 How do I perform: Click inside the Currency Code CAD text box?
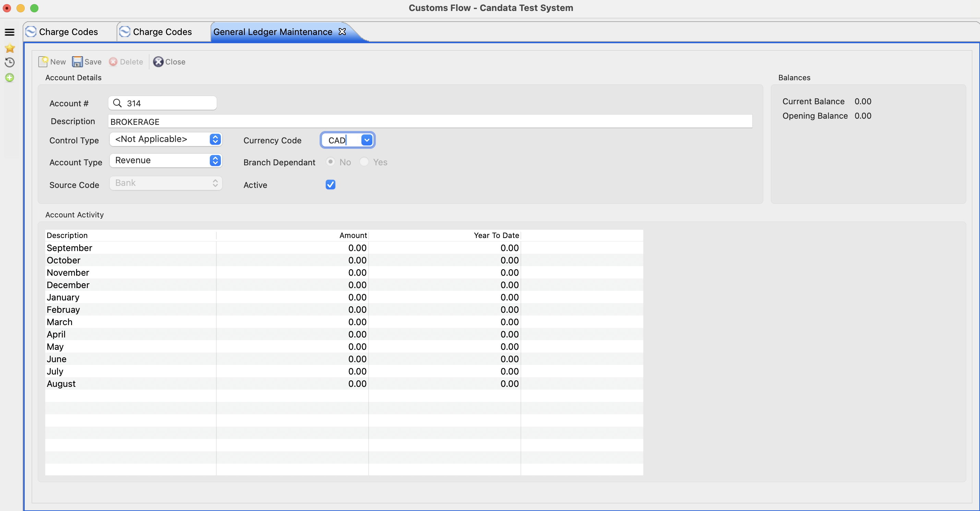[341, 140]
